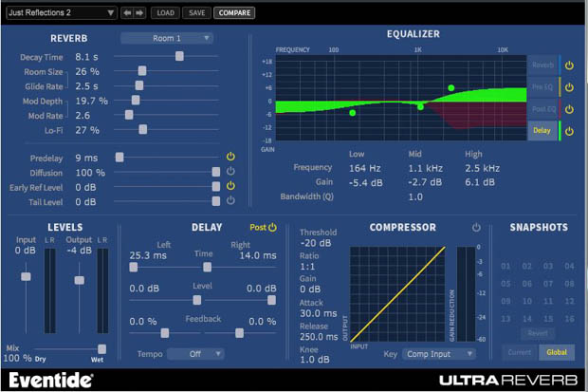Viewport: 588px width, 392px height.
Task: Toggle the Early Ref Level power icon
Action: click(x=230, y=186)
